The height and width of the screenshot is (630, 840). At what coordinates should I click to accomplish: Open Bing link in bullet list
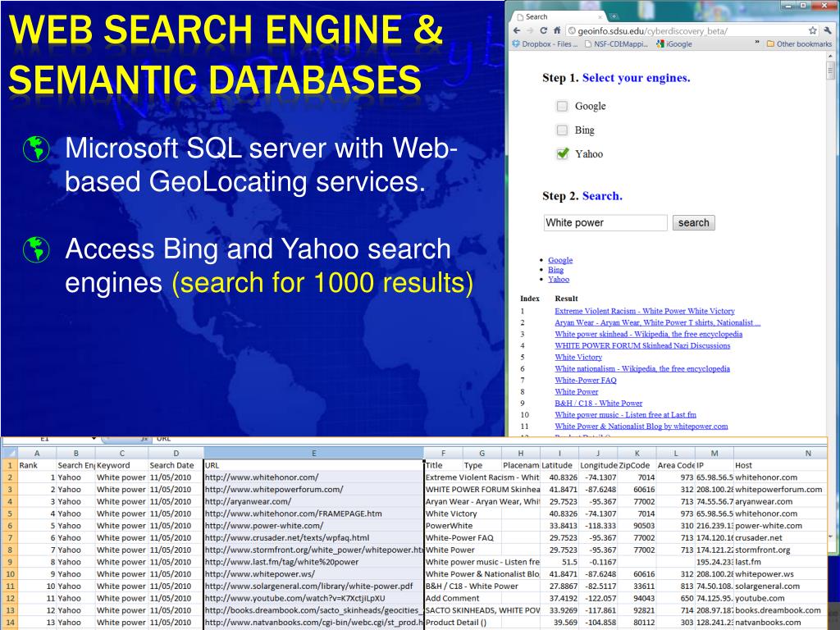[x=555, y=269]
